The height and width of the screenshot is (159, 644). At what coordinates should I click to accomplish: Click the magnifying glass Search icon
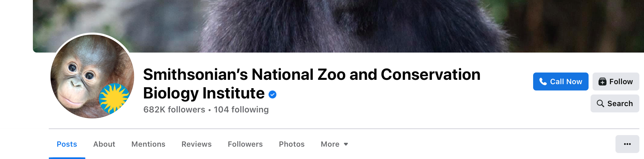pos(600,103)
